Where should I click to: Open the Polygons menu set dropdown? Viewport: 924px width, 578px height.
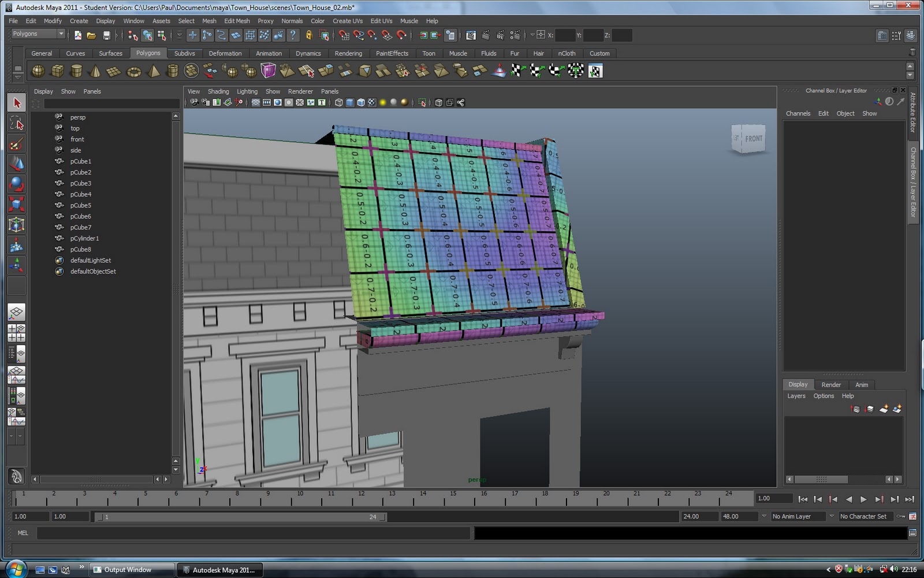click(38, 34)
